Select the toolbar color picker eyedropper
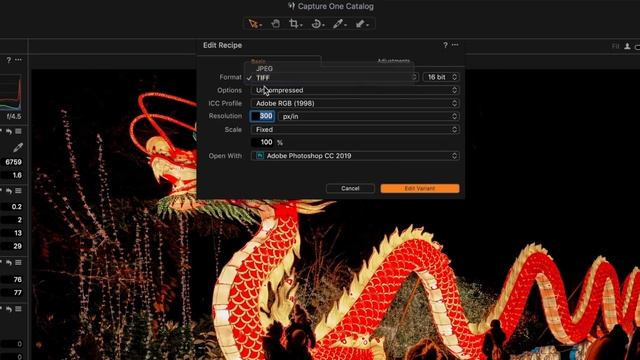 pos(339,24)
